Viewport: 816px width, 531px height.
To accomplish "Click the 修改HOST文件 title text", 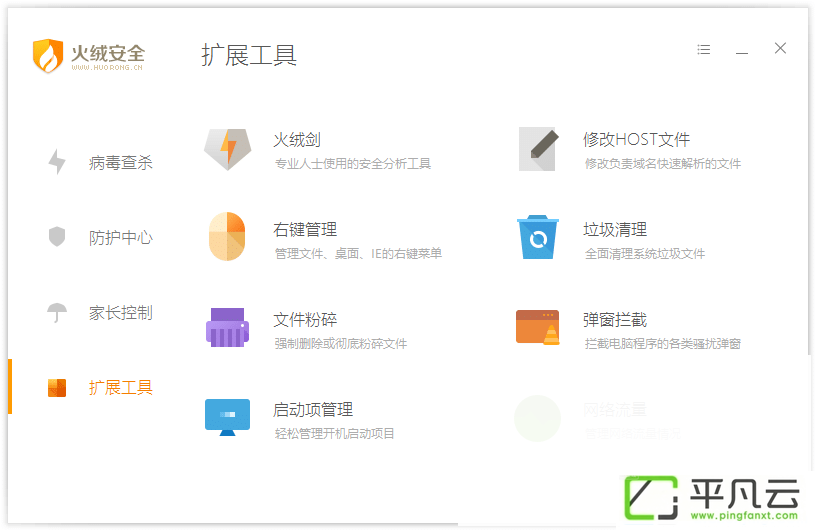I will pyautogui.click(x=636, y=140).
